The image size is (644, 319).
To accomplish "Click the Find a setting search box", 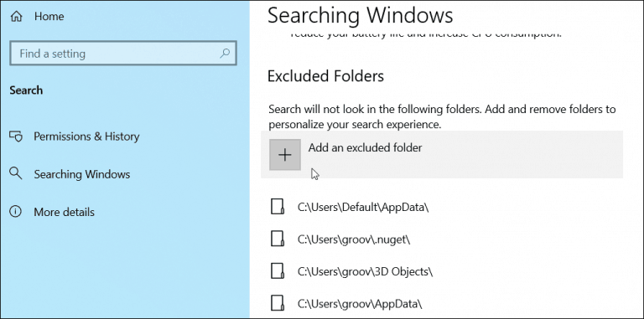I will (x=122, y=54).
